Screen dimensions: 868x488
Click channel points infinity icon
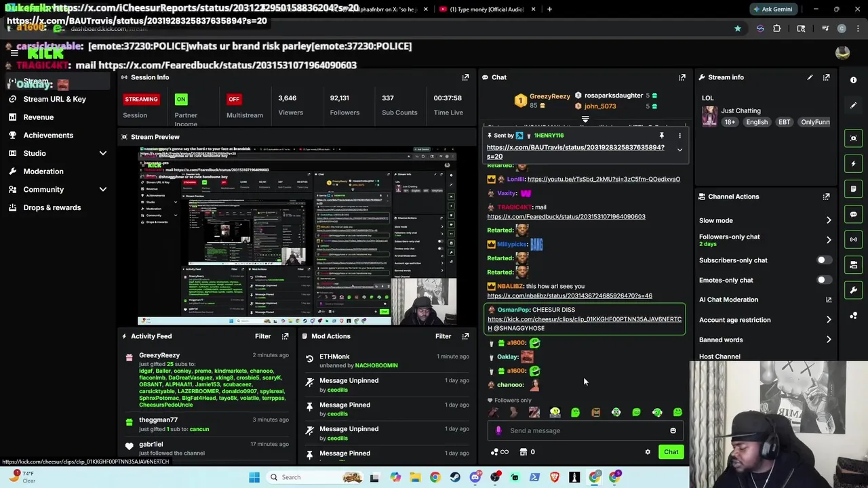[x=498, y=452]
